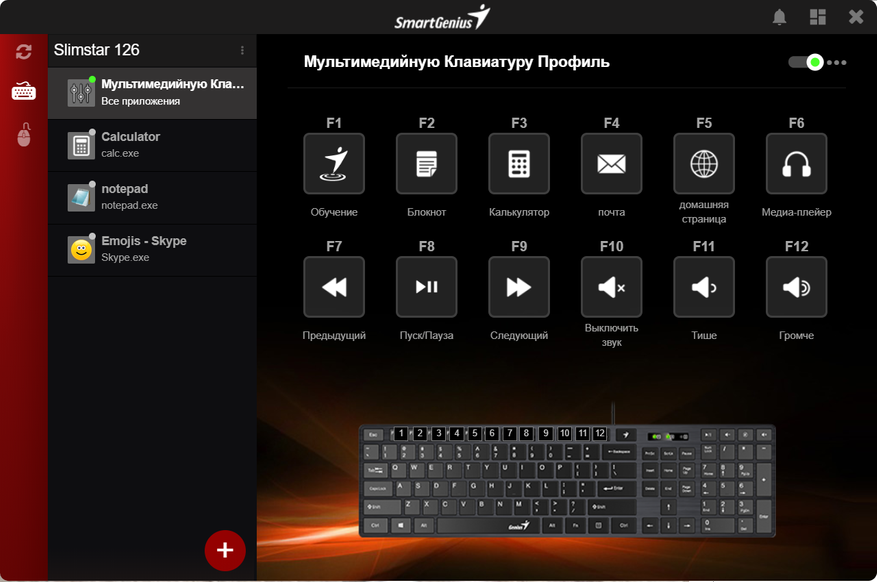Switch to the mouse device tab
Viewport: 877px width, 582px height.
pyautogui.click(x=23, y=134)
